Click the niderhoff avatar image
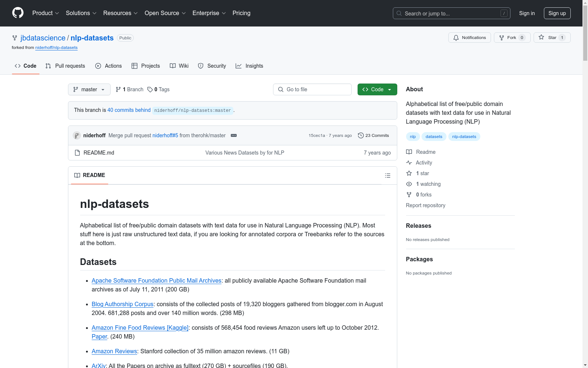Viewport: 588px width, 368px height. click(77, 135)
